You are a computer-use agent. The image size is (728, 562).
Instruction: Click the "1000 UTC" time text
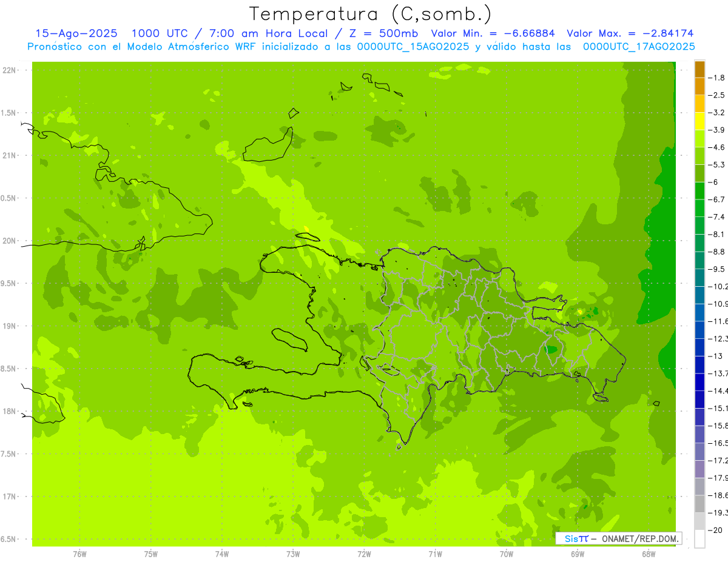click(x=160, y=33)
